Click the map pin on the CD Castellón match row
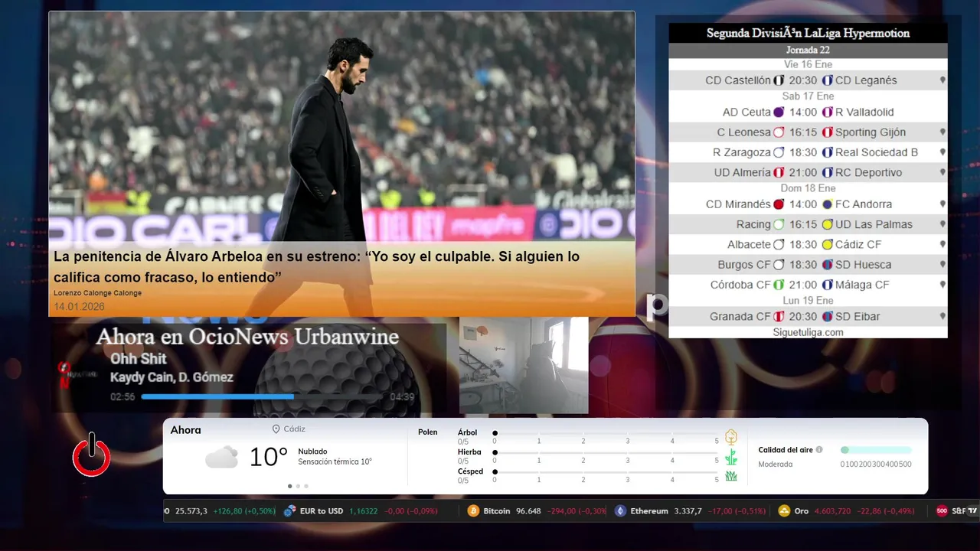980x551 pixels. click(942, 80)
